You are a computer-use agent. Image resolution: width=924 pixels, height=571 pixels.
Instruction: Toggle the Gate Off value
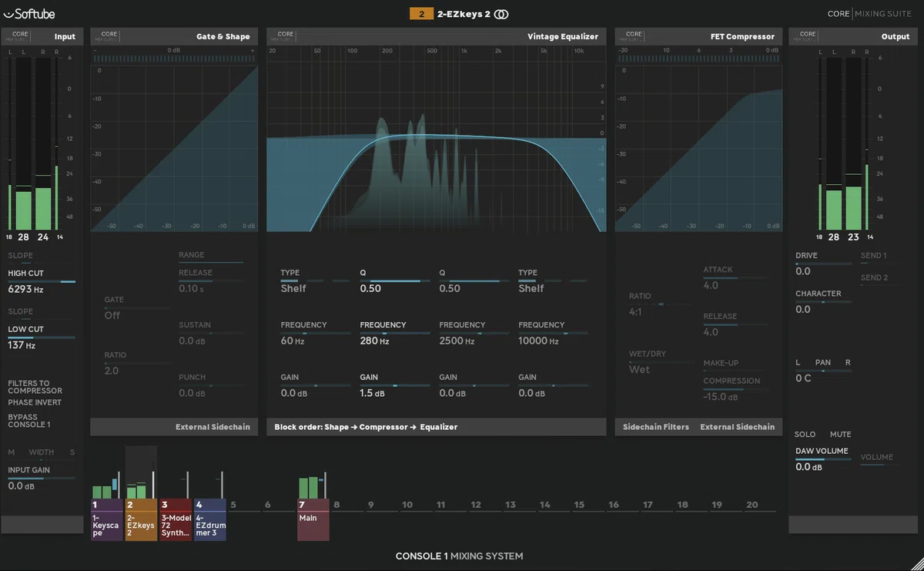coord(112,315)
